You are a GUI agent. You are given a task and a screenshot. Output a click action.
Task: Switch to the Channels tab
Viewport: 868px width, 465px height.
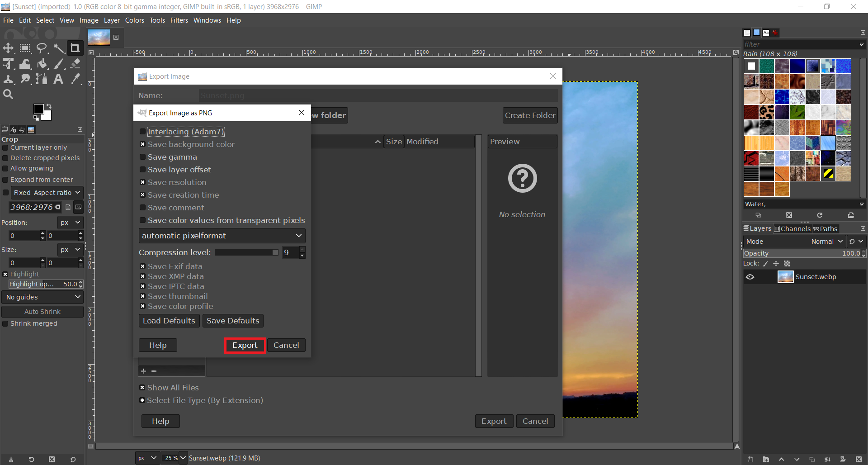point(792,229)
